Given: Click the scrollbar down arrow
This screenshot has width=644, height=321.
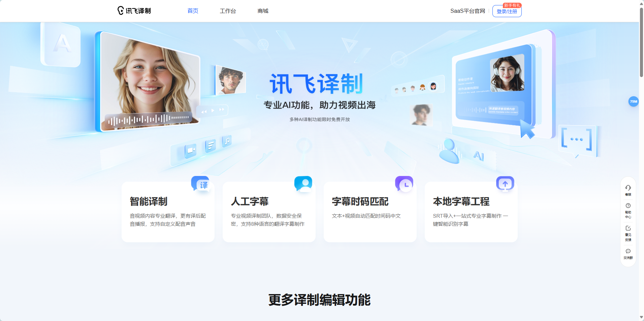Looking at the screenshot, I should tap(641, 317).
